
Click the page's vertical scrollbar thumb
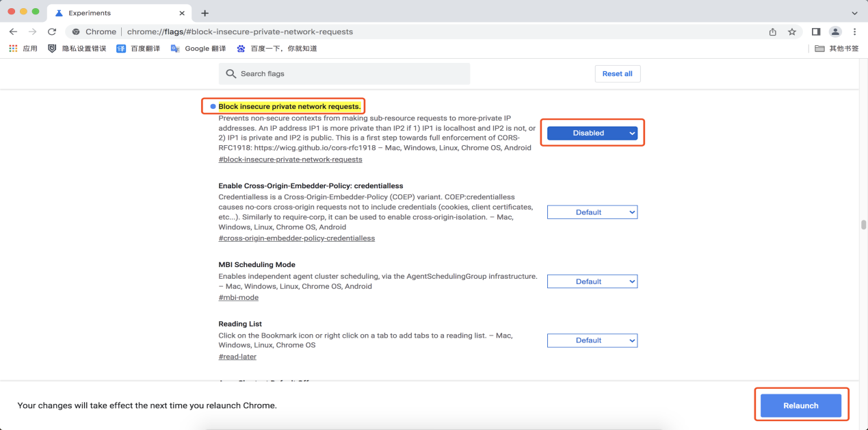point(863,225)
